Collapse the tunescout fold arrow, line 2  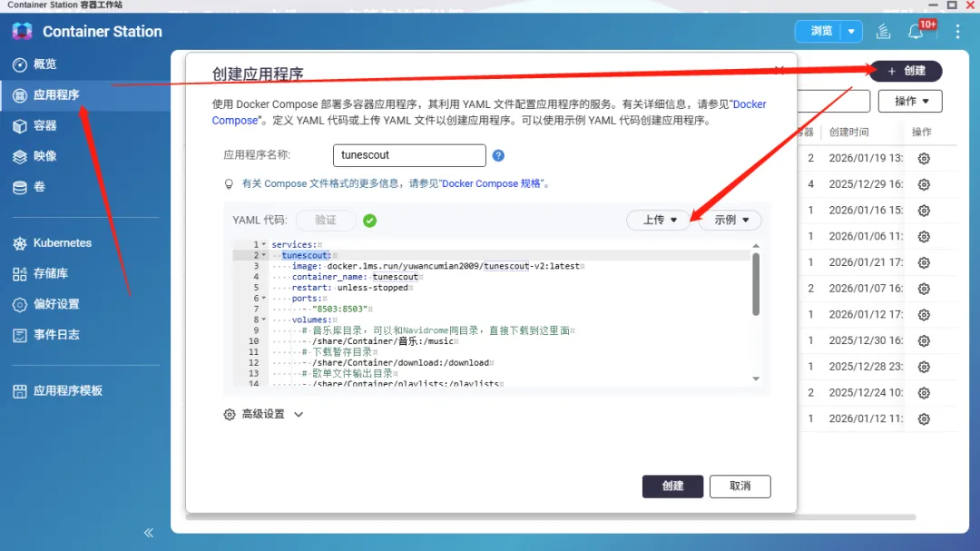pos(264,255)
